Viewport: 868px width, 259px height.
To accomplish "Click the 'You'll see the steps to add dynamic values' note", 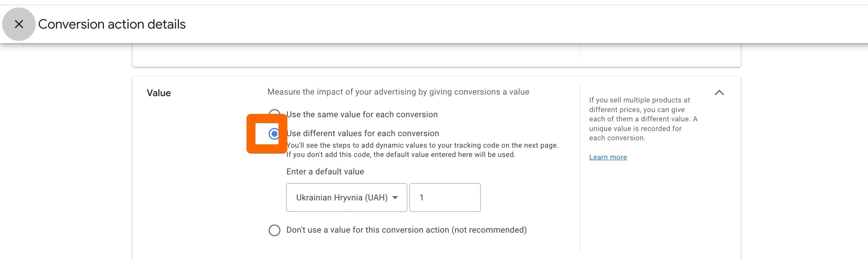I will point(422,150).
